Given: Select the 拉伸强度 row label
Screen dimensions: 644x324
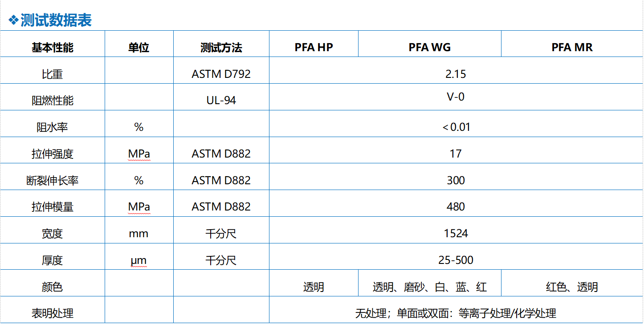Looking at the screenshot, I should point(53,154).
